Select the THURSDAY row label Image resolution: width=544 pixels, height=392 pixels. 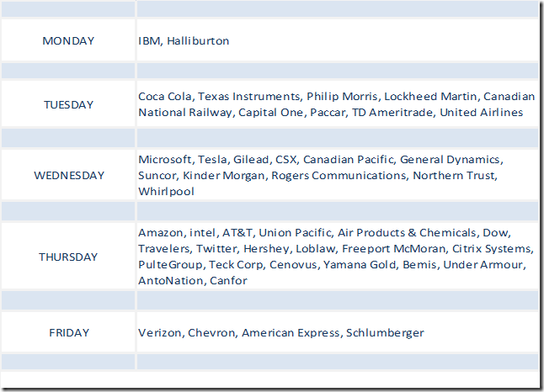(68, 257)
